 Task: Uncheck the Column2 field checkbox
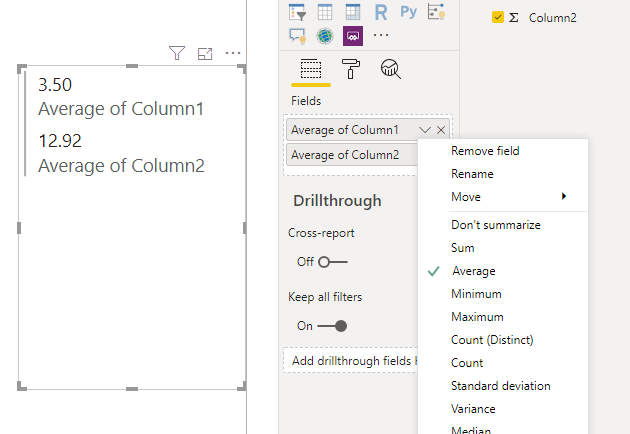[x=497, y=17]
